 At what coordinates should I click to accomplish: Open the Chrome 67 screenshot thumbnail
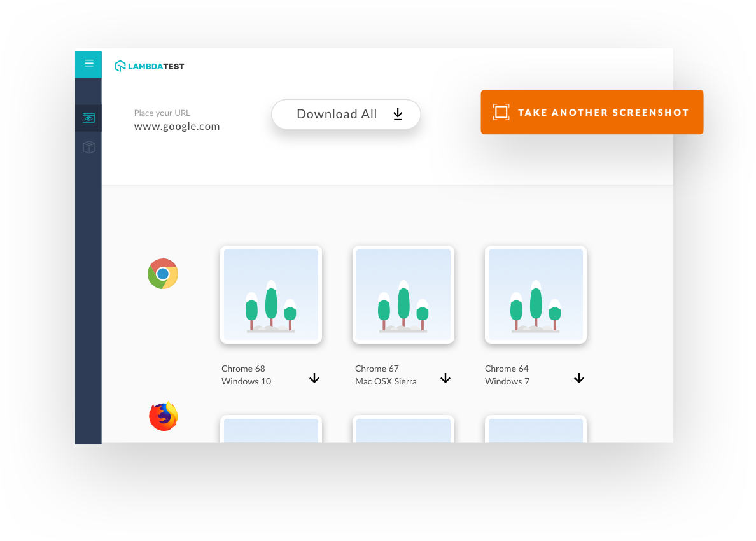tap(403, 295)
